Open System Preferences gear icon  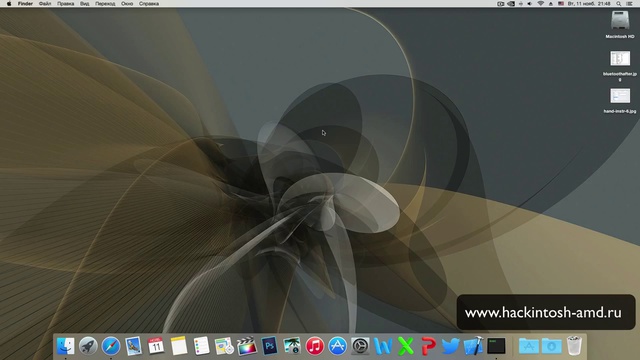[360, 346]
